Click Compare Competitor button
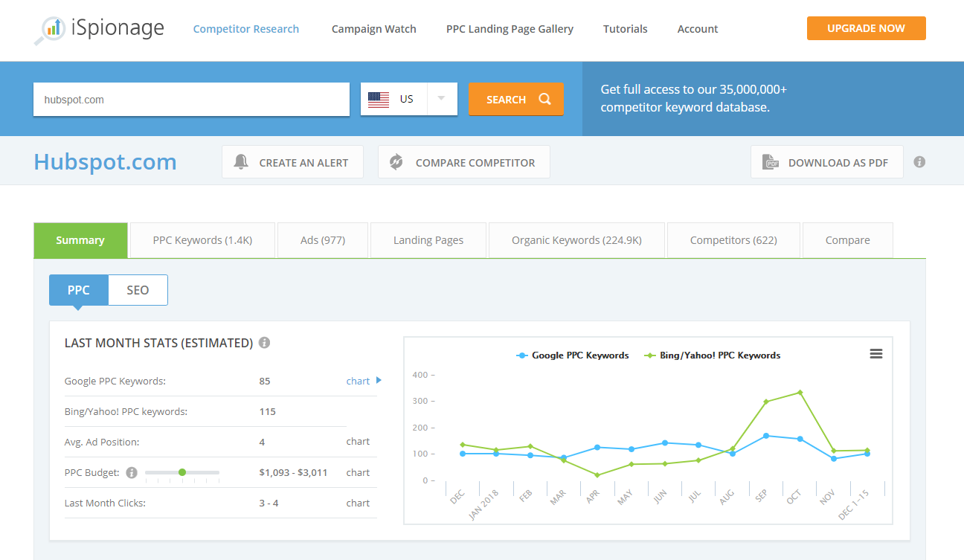 (x=464, y=162)
